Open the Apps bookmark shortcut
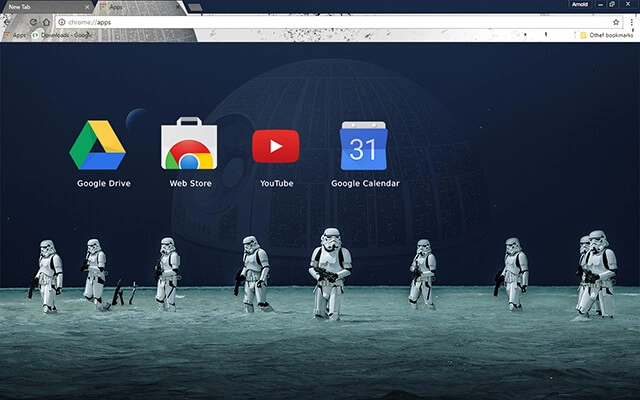 (15, 36)
